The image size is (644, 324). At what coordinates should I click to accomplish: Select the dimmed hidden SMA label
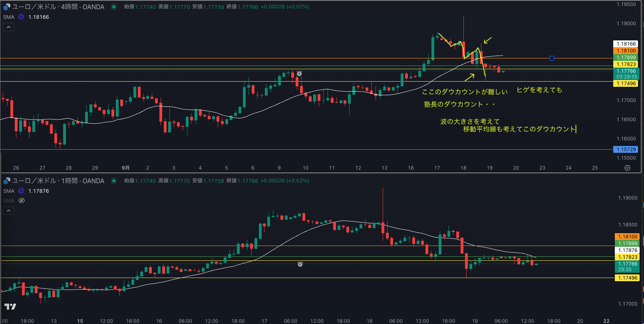pos(9,201)
